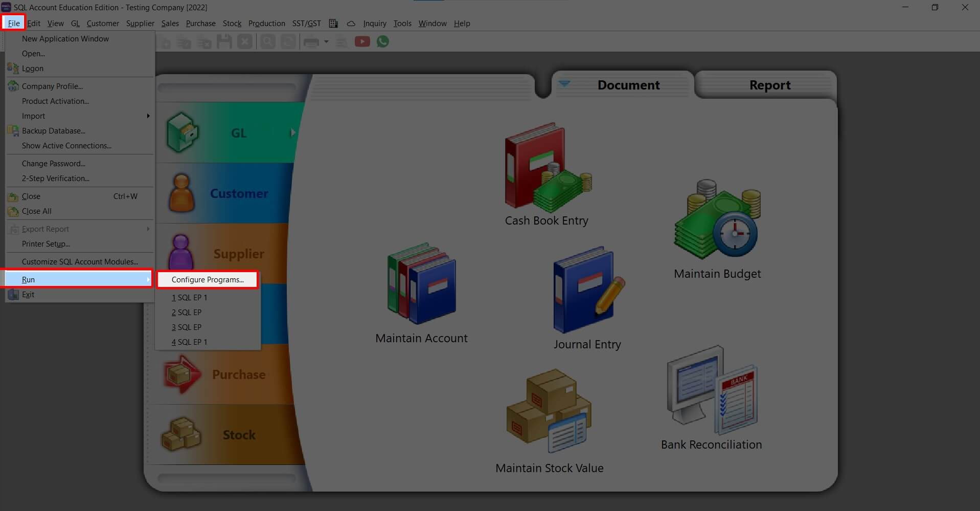980x511 pixels.
Task: Open the Maintain Budget icon
Action: click(x=717, y=219)
